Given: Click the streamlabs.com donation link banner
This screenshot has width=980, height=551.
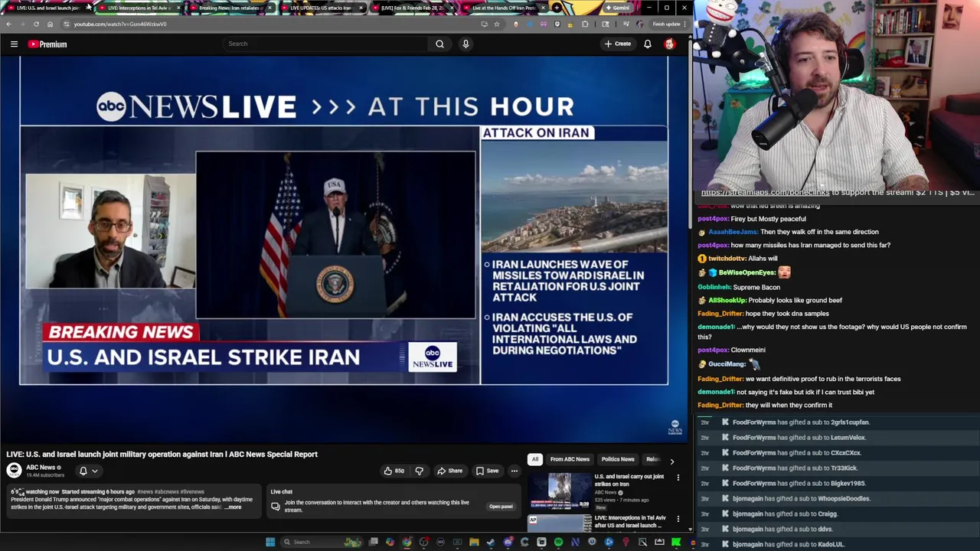Looking at the screenshot, I should [x=837, y=193].
